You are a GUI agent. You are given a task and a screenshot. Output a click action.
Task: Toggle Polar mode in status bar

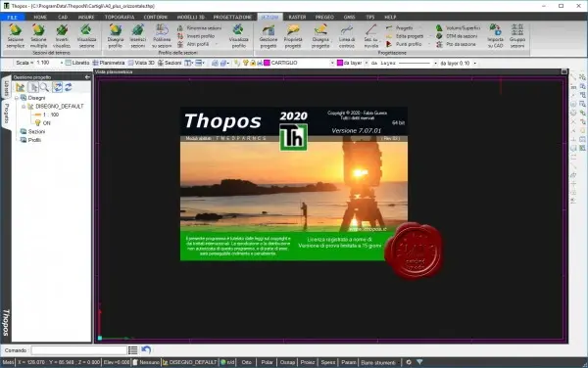click(267, 362)
